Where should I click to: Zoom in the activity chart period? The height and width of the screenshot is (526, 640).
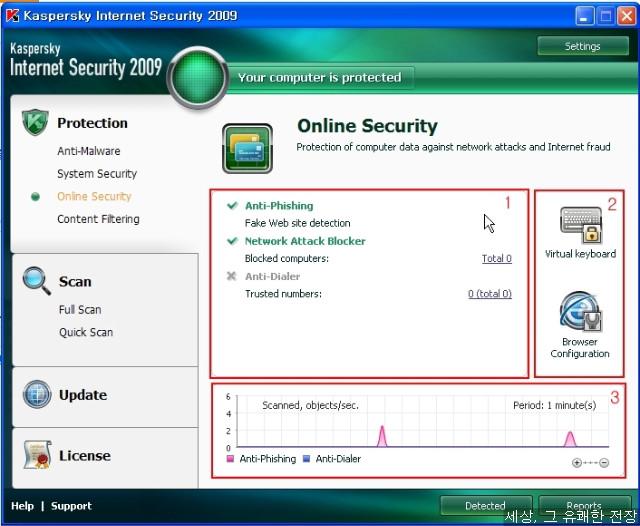click(x=577, y=463)
